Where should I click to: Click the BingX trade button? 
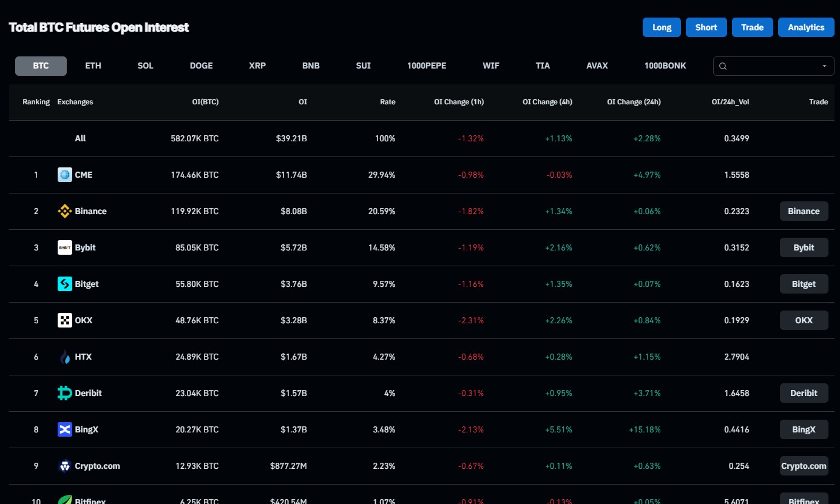click(x=804, y=429)
